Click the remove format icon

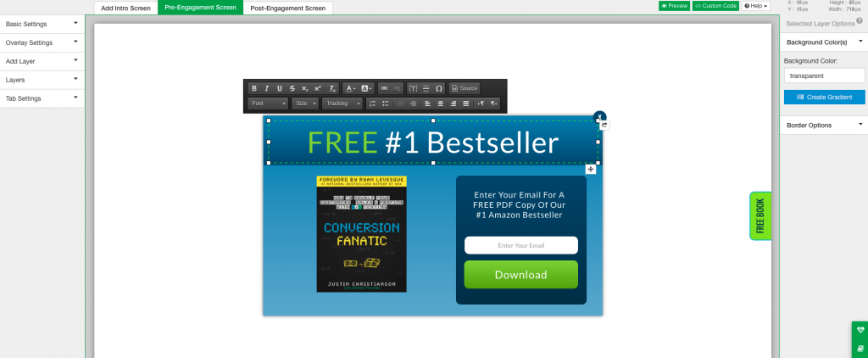pyautogui.click(x=332, y=89)
